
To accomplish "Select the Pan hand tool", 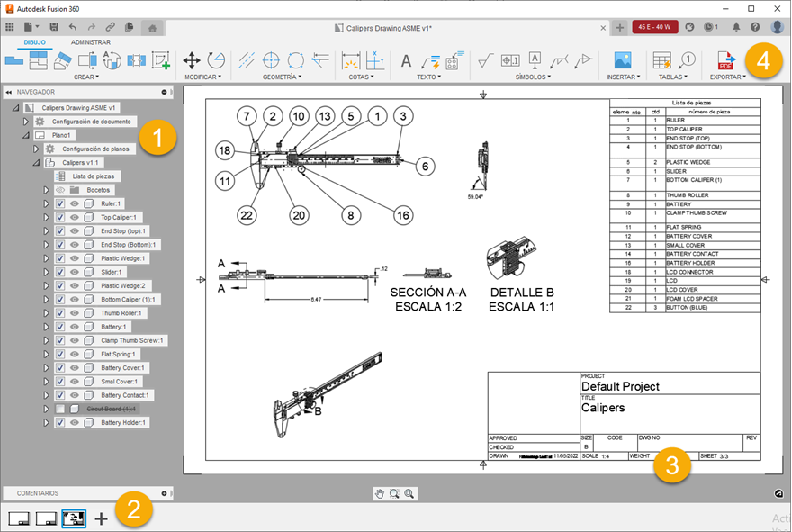I will (380, 493).
